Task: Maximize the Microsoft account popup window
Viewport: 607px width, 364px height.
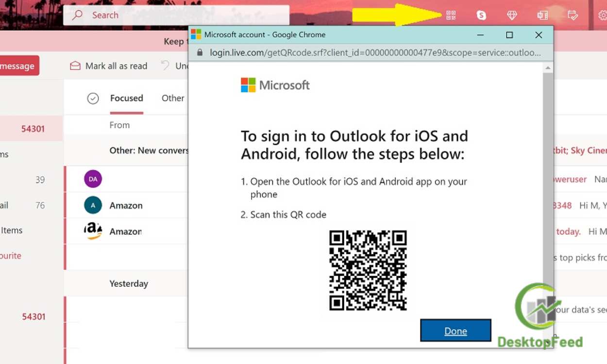Action: 509,35
